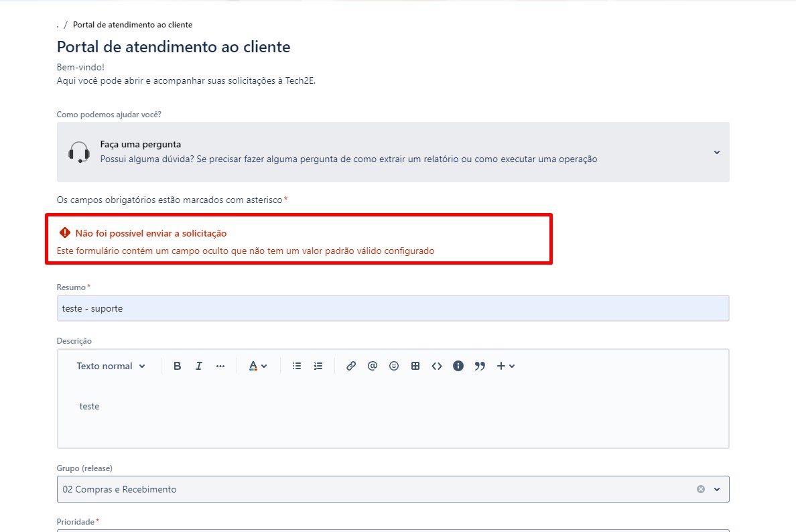Insert a bulleted list
Screen dimensions: 796x532
click(297, 366)
